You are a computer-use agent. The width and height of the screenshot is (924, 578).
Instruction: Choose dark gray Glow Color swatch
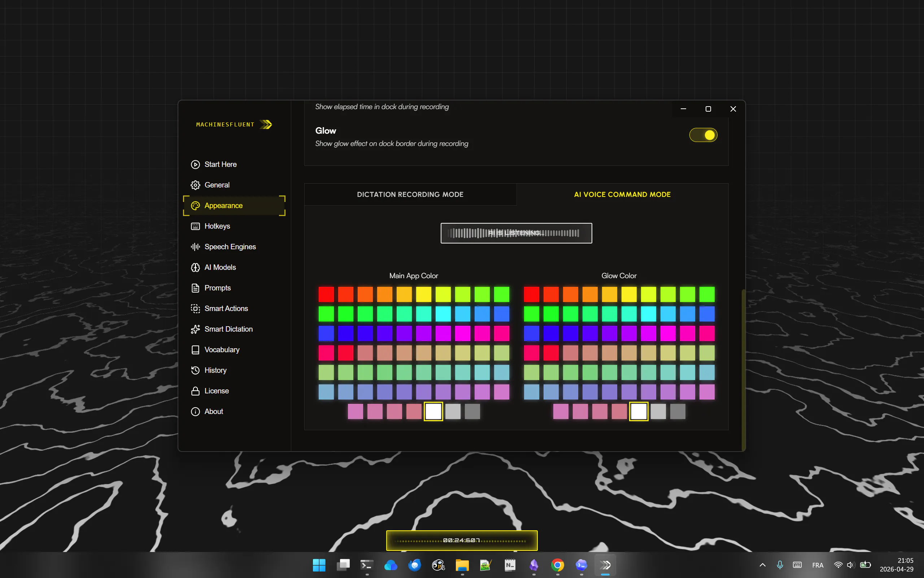678,412
